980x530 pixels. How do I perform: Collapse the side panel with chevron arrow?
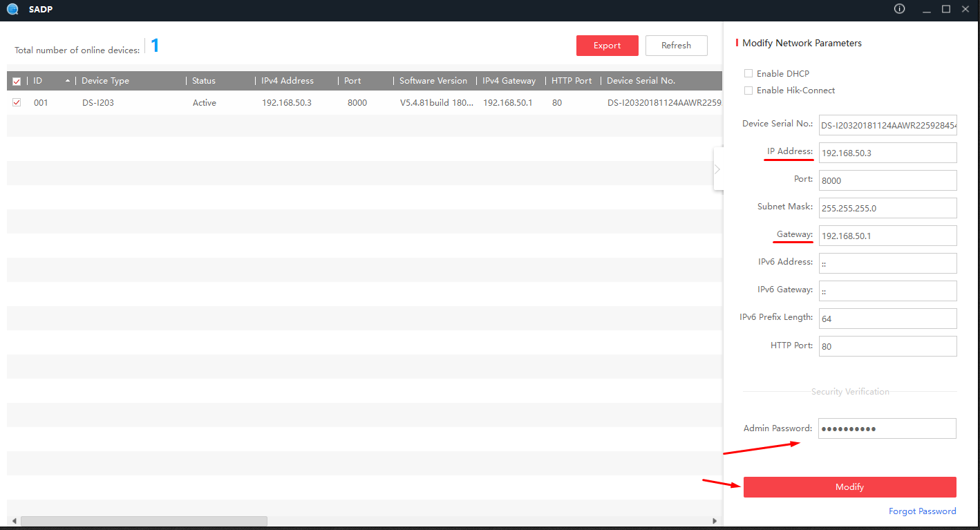718,169
